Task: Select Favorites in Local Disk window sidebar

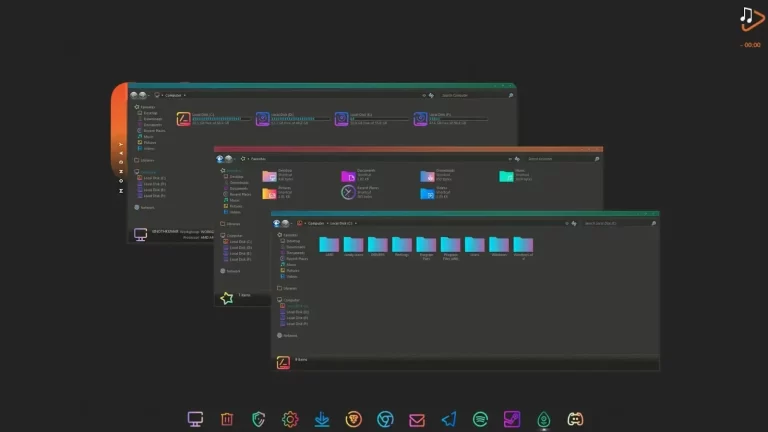Action: 287,235
